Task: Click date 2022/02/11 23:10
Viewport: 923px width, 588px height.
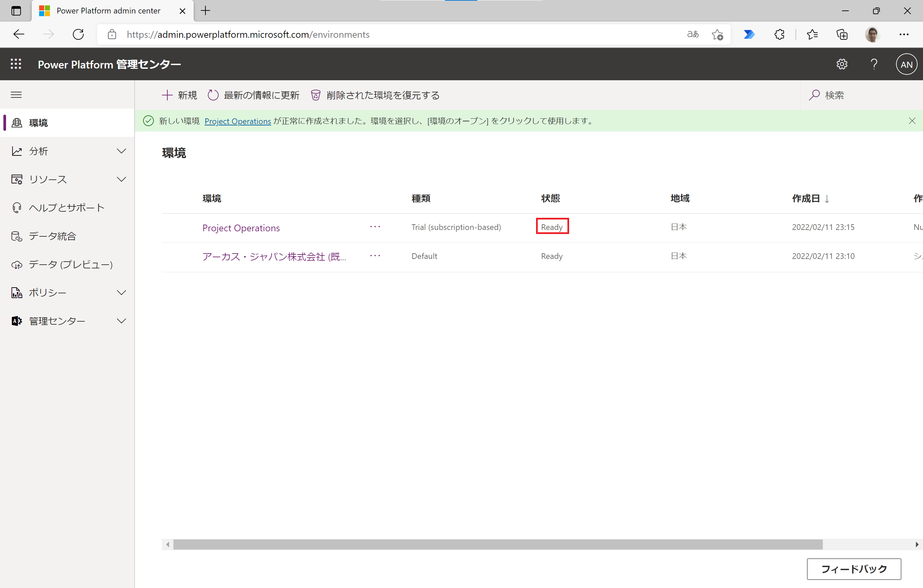Action: coord(823,256)
